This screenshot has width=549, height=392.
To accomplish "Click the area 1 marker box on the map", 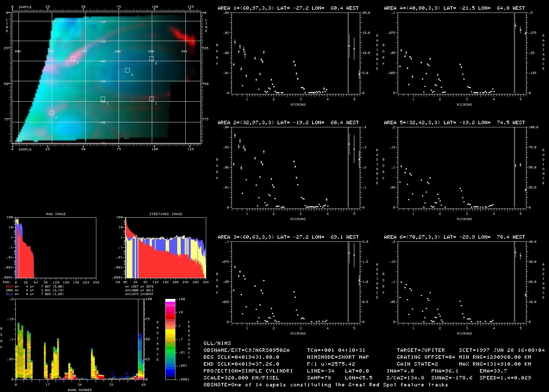I will point(151,99).
